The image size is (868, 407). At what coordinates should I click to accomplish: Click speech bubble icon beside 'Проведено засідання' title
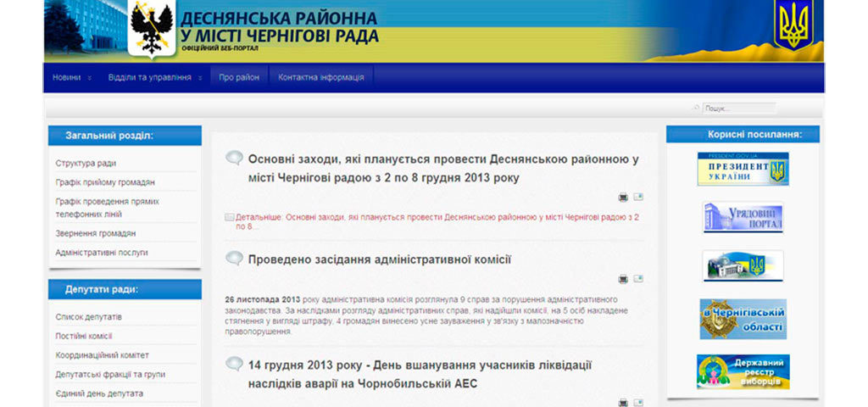(234, 258)
